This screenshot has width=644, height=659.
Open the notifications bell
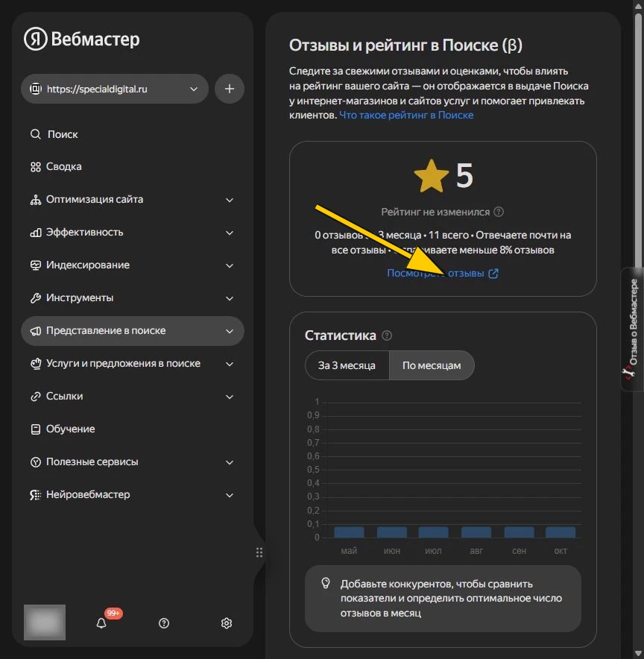coord(101,623)
